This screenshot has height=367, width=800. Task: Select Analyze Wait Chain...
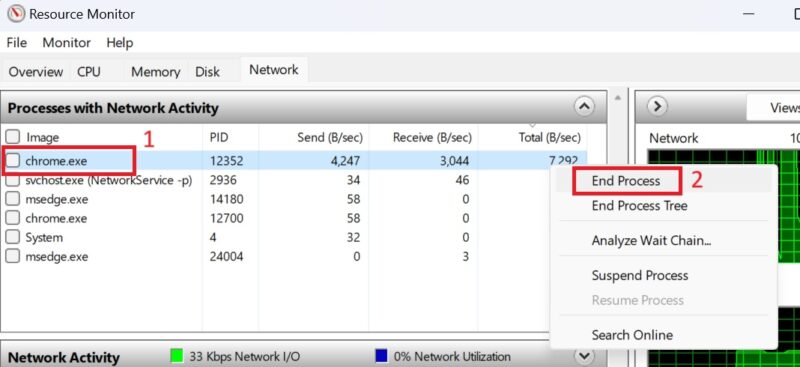[x=651, y=240]
